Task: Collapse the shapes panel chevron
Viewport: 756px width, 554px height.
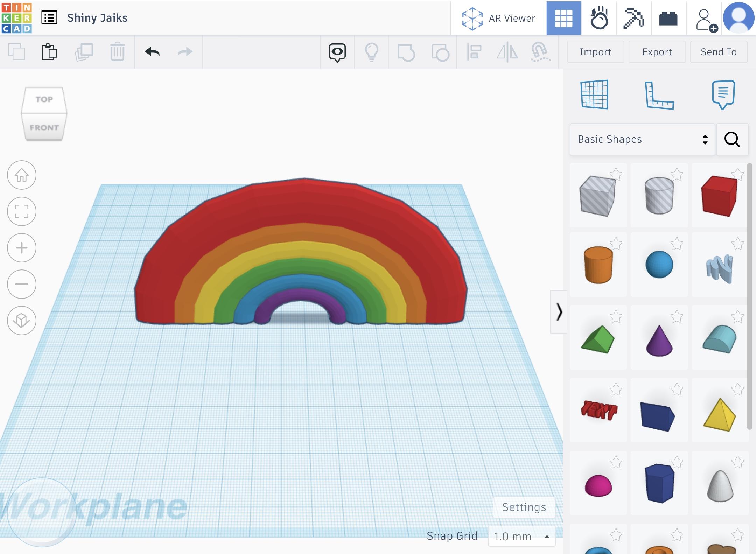Action: pos(559,311)
